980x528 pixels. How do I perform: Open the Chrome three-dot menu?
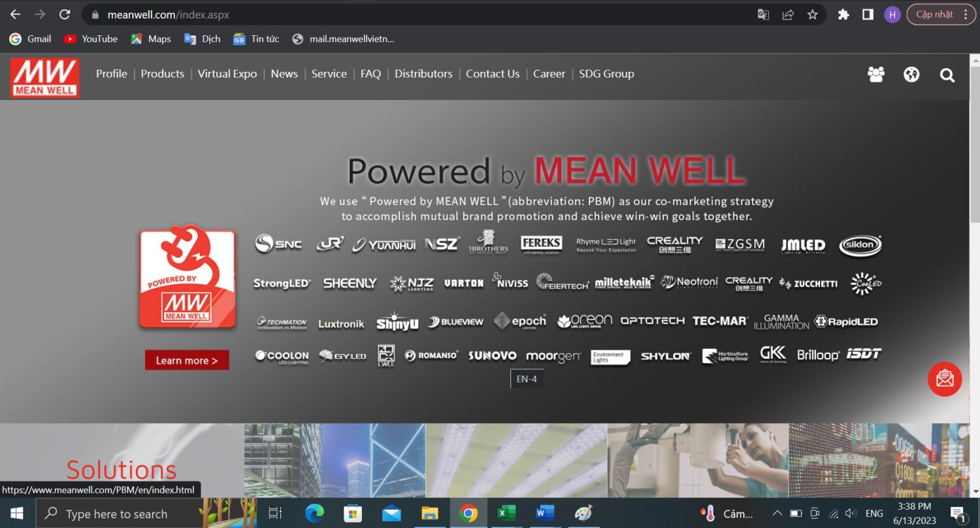click(x=965, y=14)
